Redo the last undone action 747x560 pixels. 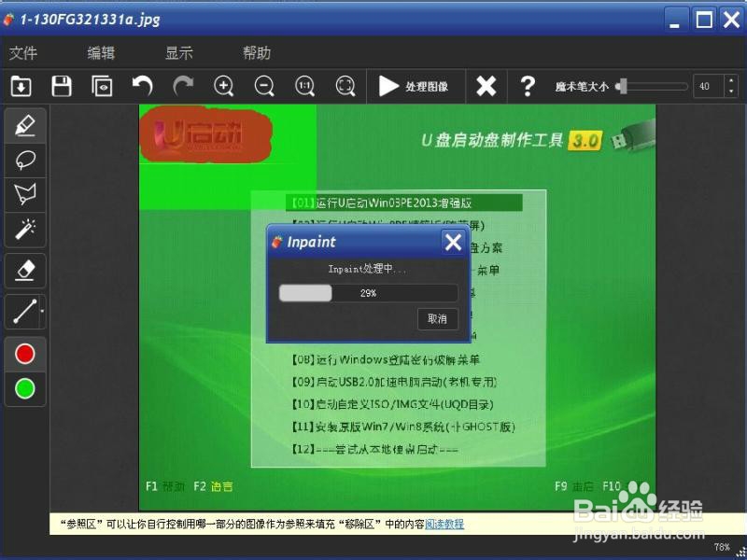(x=183, y=86)
